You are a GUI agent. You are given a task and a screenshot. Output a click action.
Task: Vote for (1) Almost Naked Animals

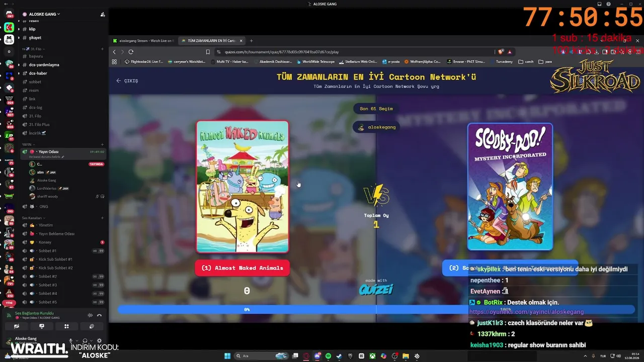243,268
